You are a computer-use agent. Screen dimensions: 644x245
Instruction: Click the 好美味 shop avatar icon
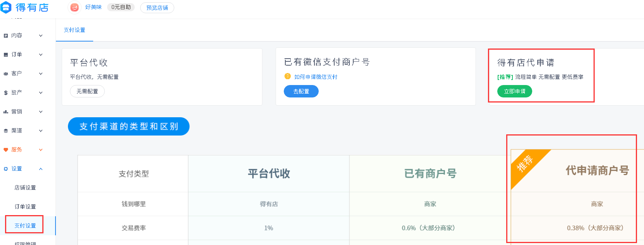click(x=75, y=7)
